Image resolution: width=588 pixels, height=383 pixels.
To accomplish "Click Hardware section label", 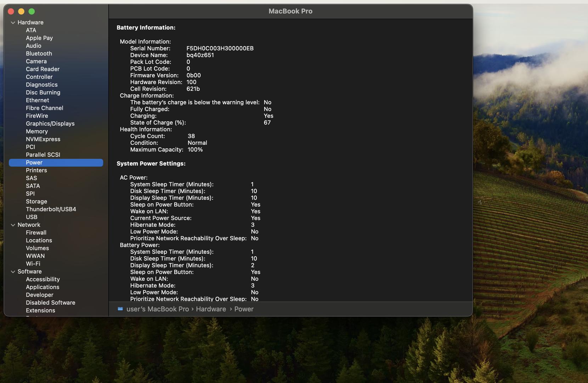I will [30, 22].
